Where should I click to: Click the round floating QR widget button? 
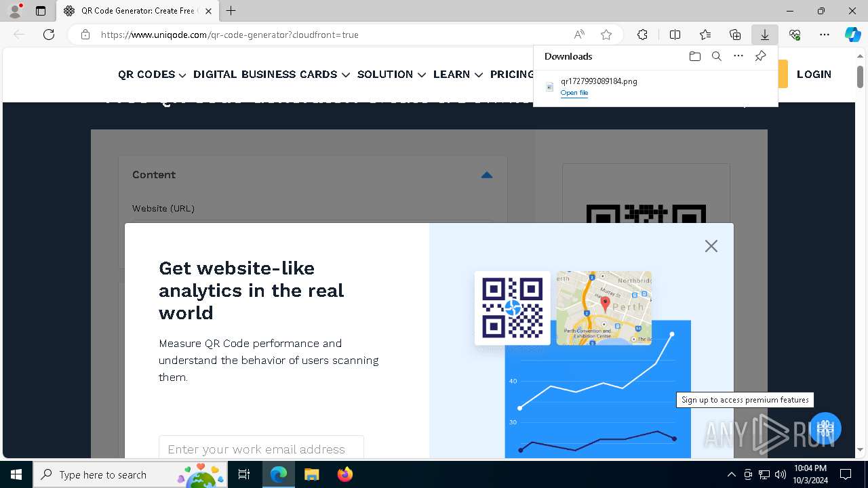coord(825,428)
